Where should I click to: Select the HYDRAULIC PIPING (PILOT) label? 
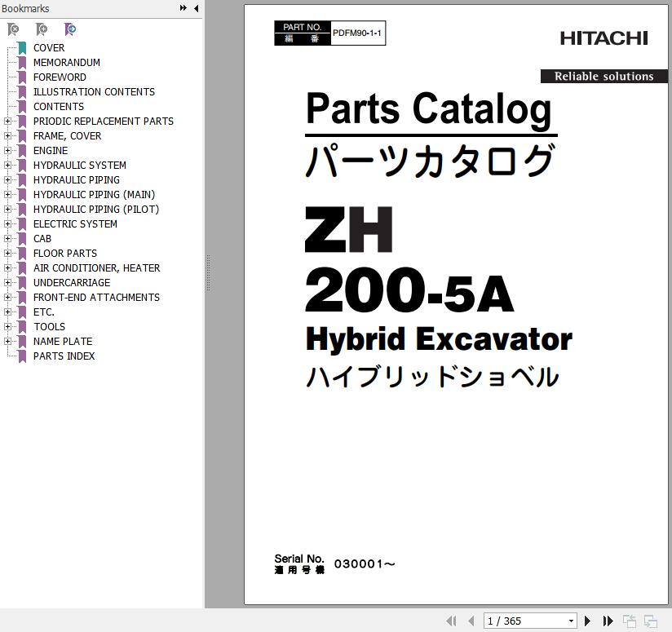(96, 209)
